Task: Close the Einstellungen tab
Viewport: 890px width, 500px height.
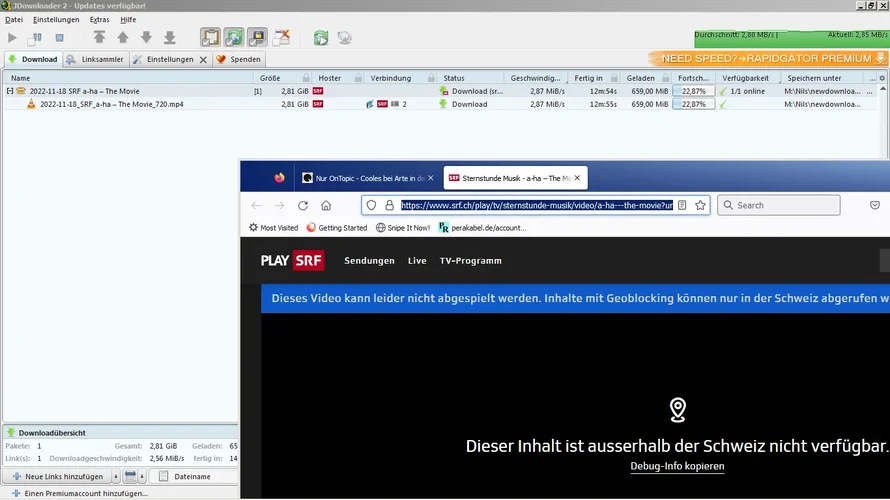Action: [x=203, y=60]
